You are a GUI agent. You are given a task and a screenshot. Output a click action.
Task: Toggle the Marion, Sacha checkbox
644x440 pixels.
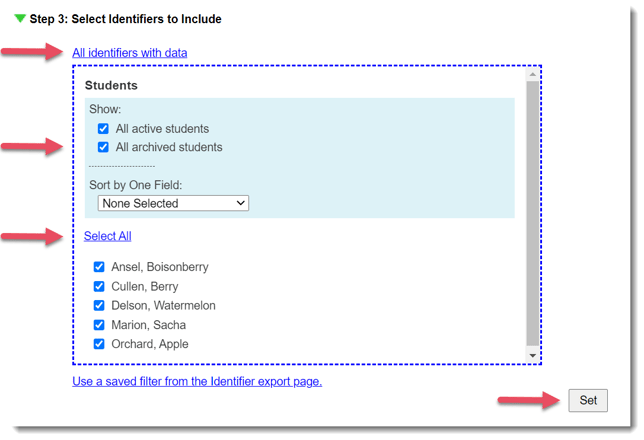(99, 325)
